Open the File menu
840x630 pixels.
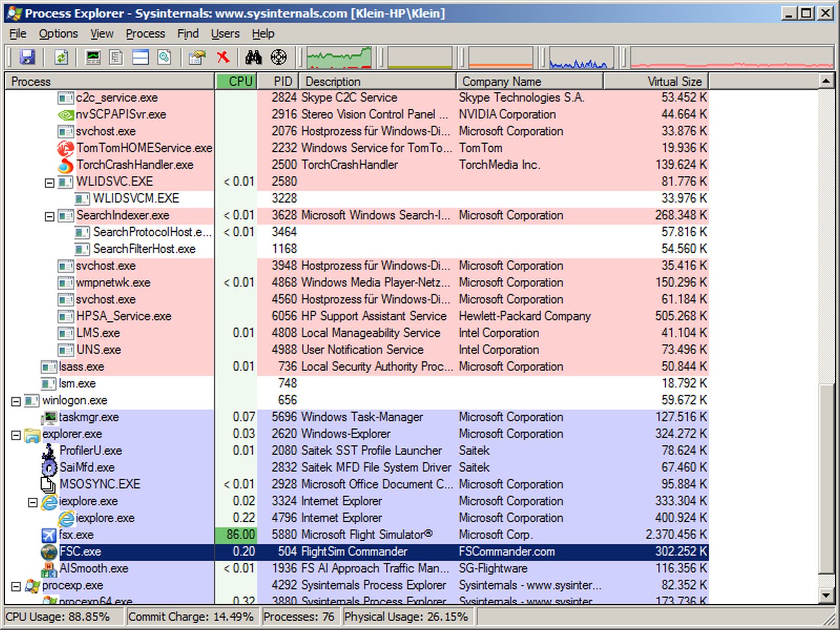(18, 34)
